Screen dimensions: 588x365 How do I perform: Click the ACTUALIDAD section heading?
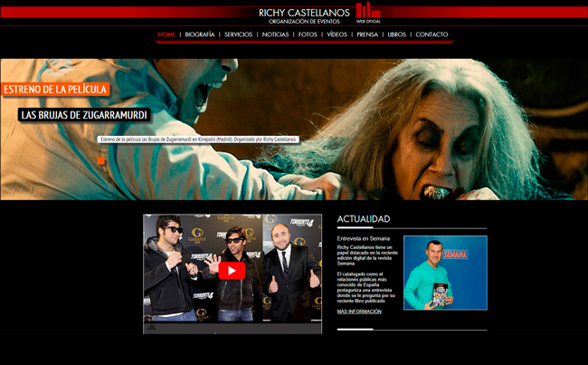(x=364, y=219)
